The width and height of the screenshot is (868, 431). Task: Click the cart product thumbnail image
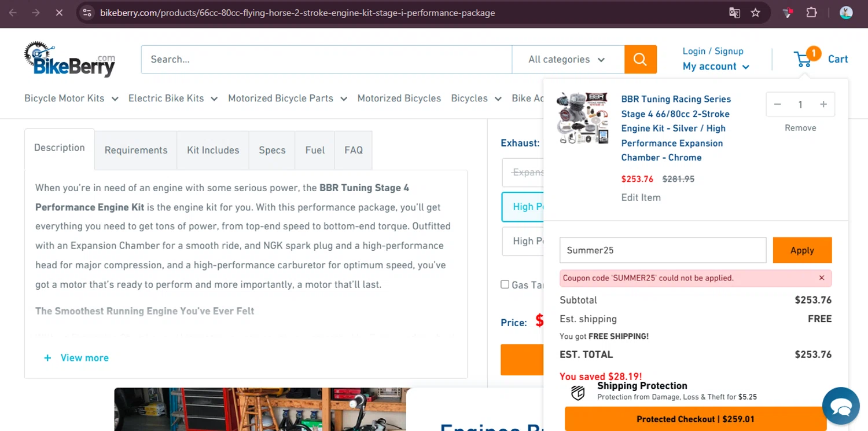point(583,118)
